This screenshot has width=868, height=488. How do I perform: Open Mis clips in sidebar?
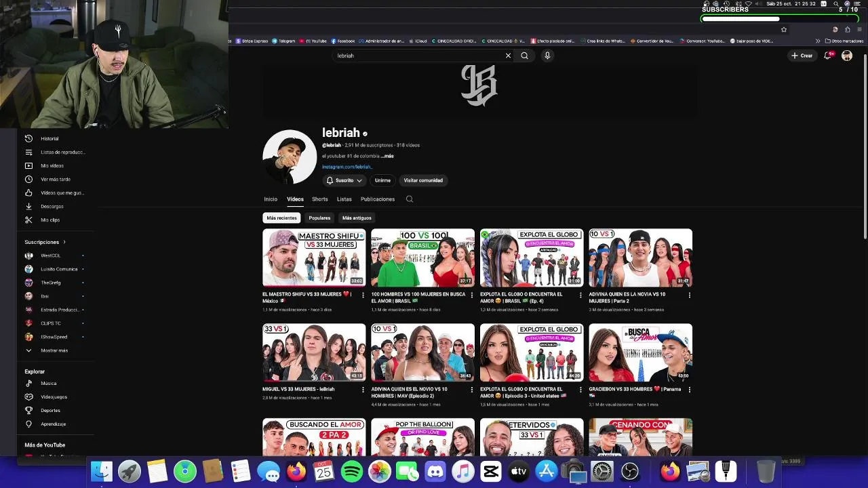(50, 220)
